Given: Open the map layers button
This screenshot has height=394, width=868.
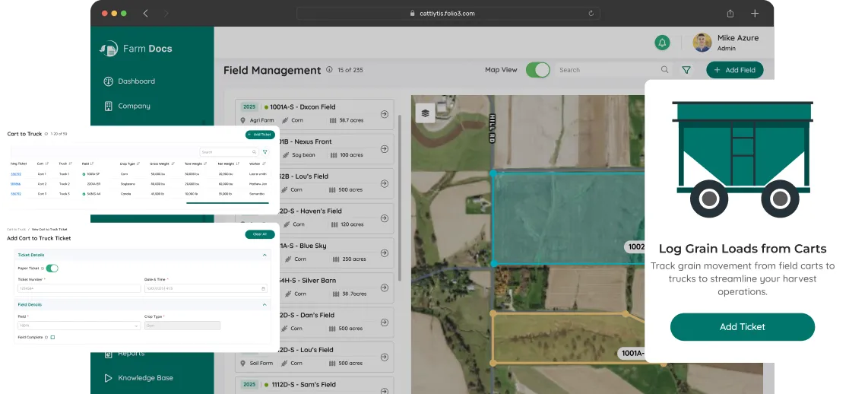Looking at the screenshot, I should coord(425,113).
